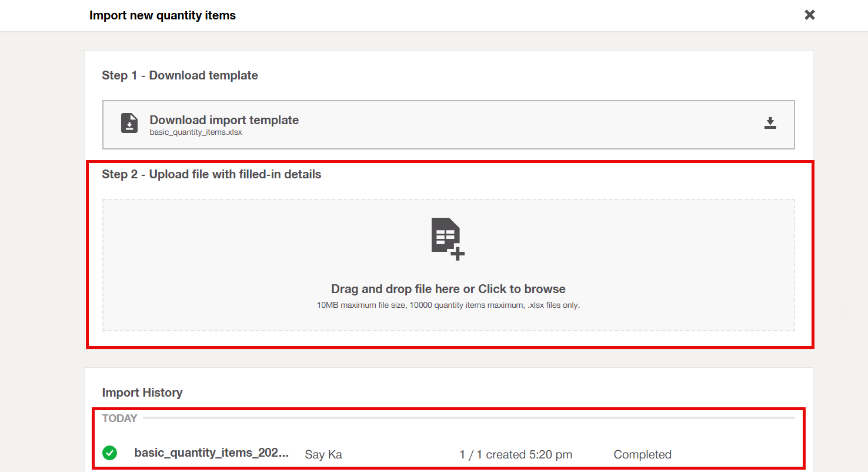Viewport: 868px width, 472px height.
Task: Click the spreadsheet-plus upload icon
Action: tap(448, 238)
